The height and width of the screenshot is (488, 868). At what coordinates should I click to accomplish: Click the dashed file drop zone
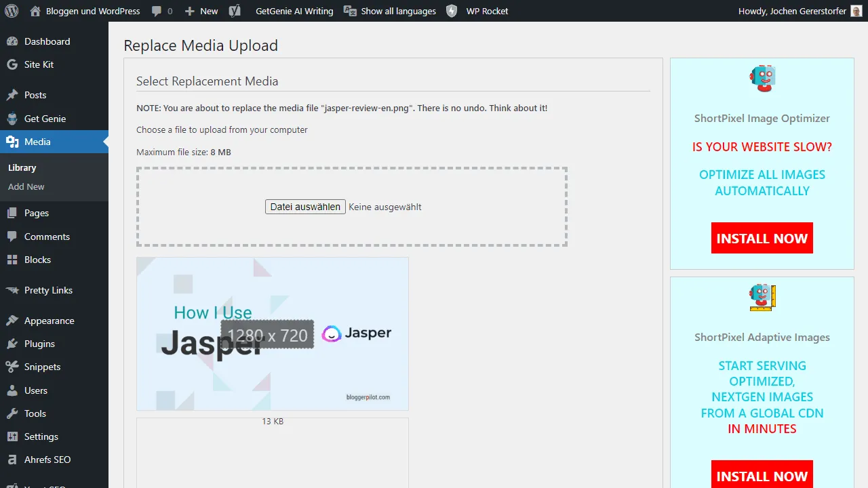[x=352, y=207]
